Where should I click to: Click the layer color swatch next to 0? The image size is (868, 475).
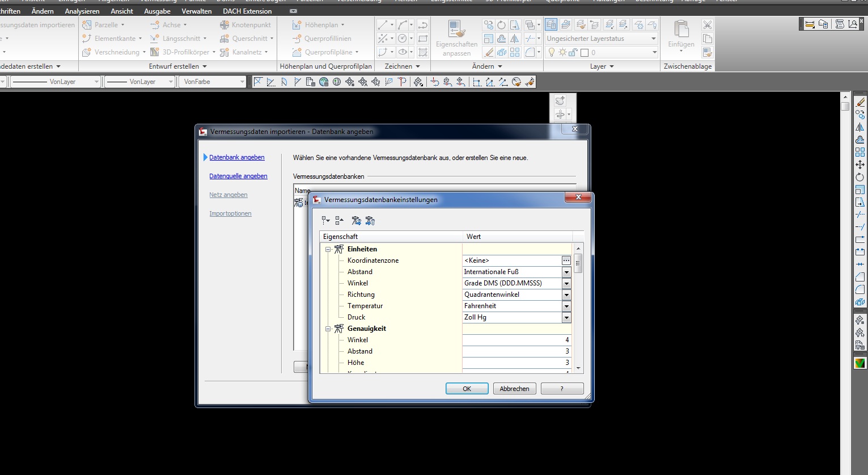(585, 53)
